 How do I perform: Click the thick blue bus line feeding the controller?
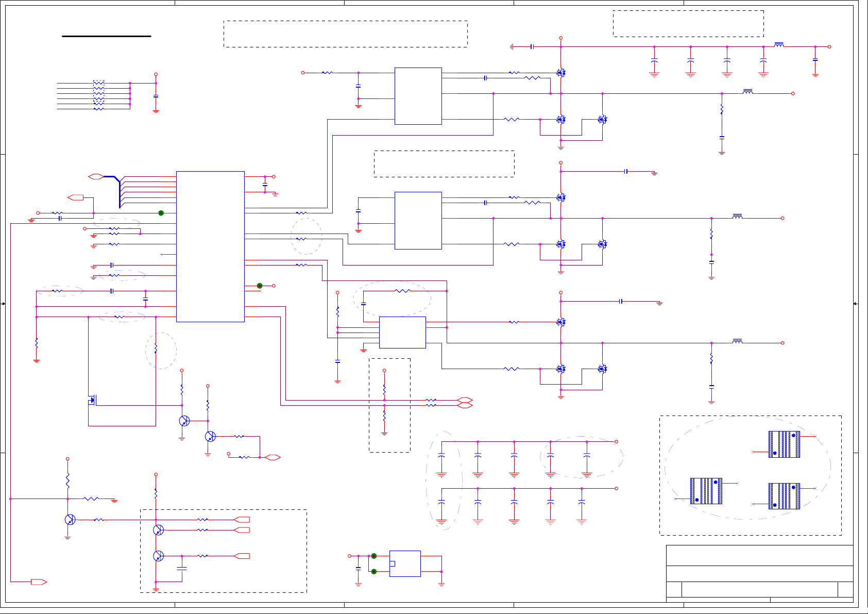click(x=116, y=189)
